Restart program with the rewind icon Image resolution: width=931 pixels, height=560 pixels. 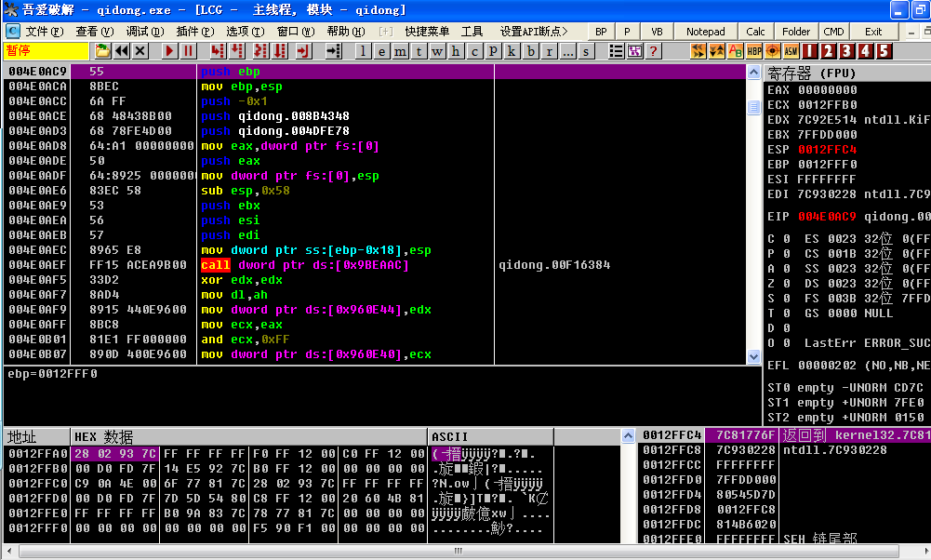point(122,51)
